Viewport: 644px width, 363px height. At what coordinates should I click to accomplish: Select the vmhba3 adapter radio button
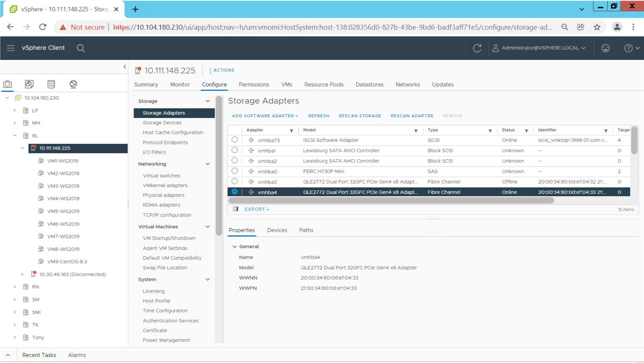(x=235, y=181)
